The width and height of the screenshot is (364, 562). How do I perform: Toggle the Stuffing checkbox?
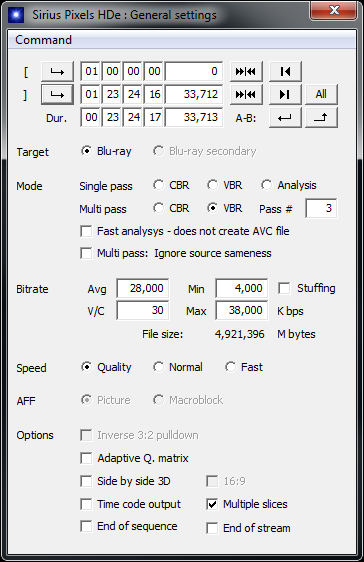pyautogui.click(x=284, y=288)
